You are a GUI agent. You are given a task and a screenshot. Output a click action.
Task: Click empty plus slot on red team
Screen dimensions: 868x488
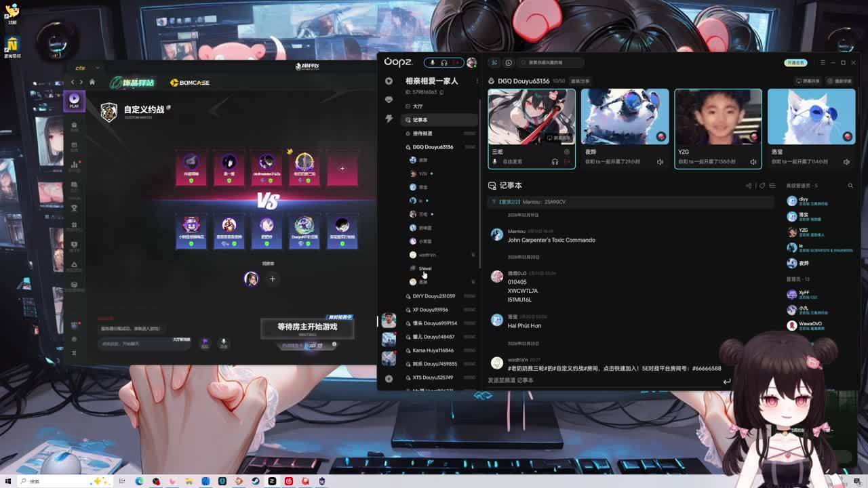click(x=342, y=168)
